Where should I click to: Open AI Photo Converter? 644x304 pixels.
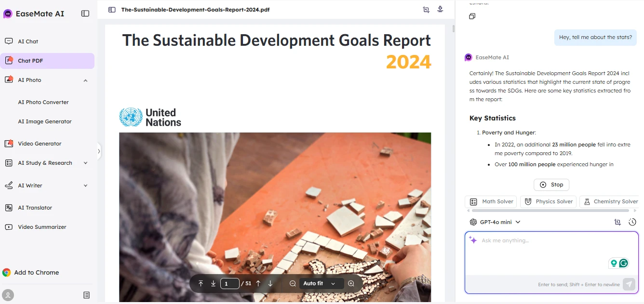click(43, 102)
